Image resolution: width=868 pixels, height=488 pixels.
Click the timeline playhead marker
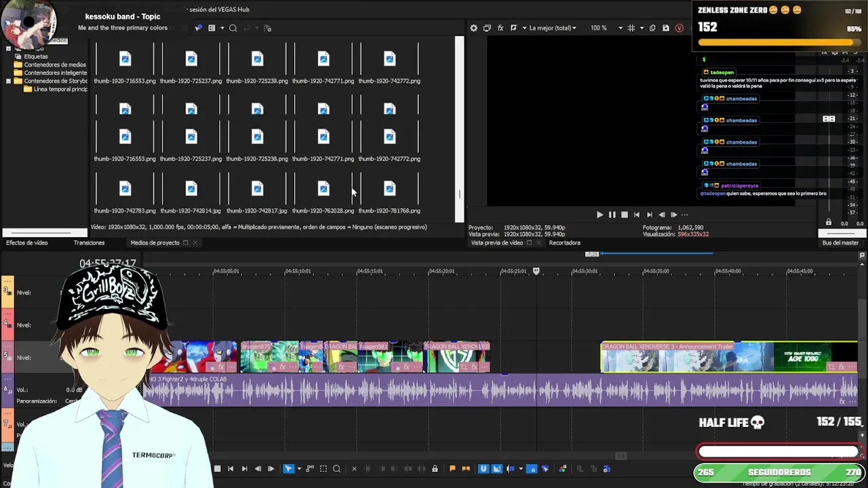point(536,271)
